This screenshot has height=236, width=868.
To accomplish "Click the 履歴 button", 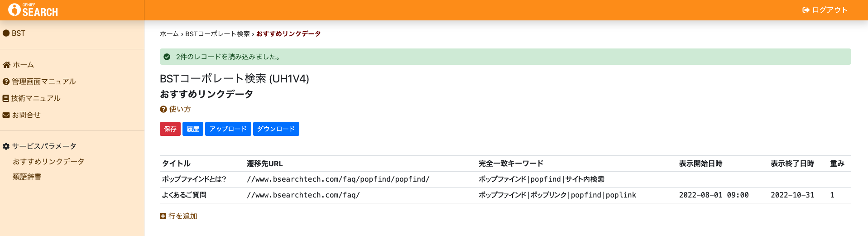I will click(x=193, y=129).
